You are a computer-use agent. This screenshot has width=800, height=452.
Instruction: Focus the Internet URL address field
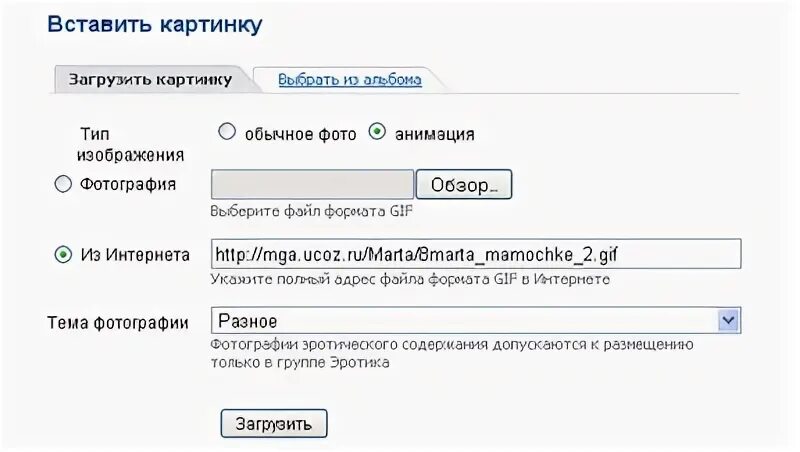tap(476, 254)
